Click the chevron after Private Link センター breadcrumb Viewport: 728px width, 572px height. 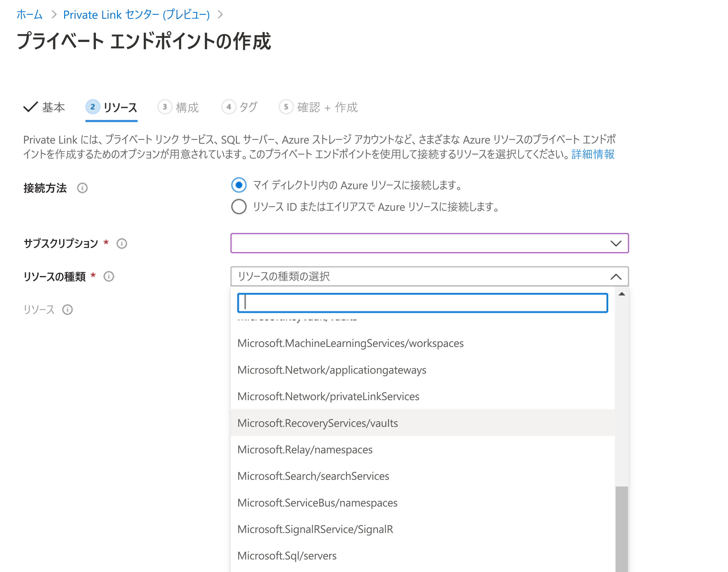click(220, 15)
